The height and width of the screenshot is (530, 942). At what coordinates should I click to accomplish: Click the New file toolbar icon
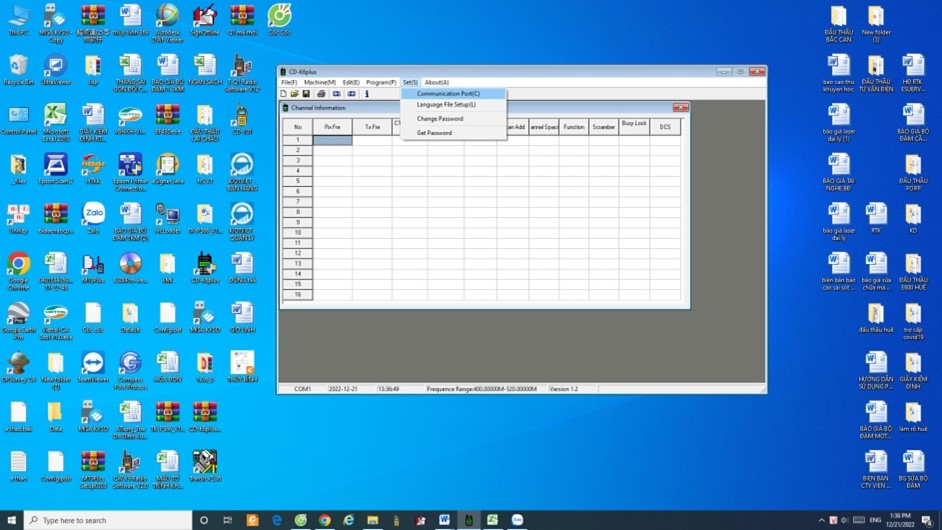(284, 94)
